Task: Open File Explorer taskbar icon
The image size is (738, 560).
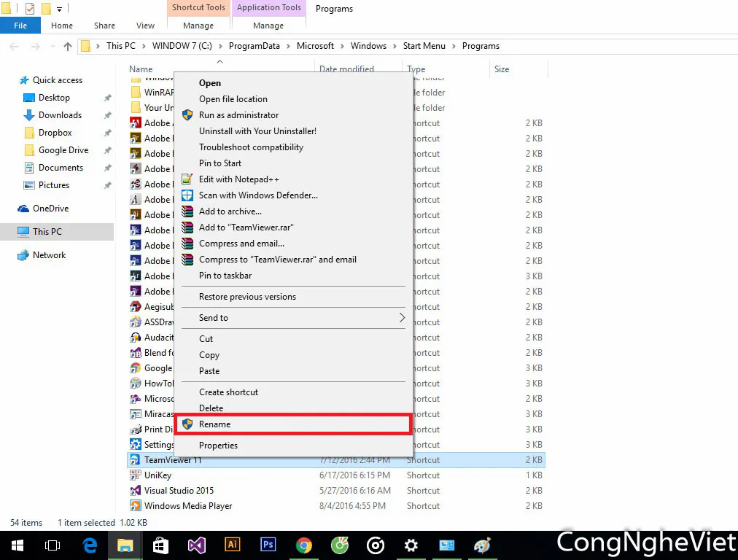Action: coord(125,545)
